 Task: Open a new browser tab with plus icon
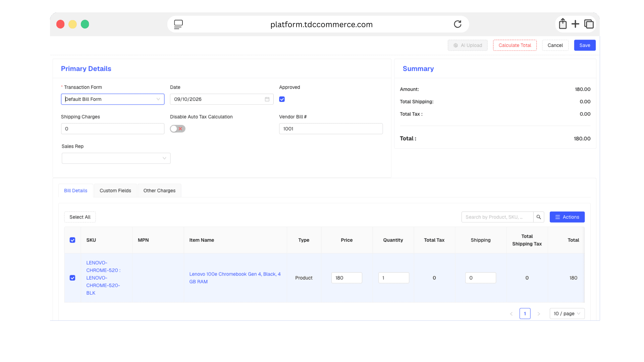(575, 24)
